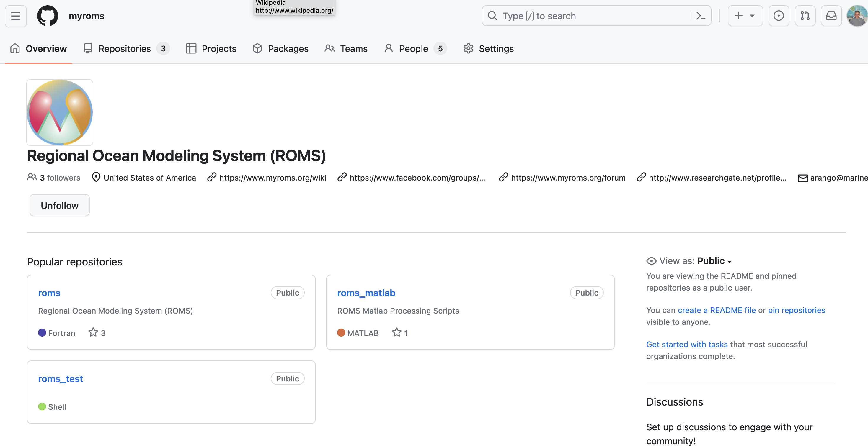The image size is (868, 446).
Task: Click the arango@marine email address
Action: click(839, 177)
